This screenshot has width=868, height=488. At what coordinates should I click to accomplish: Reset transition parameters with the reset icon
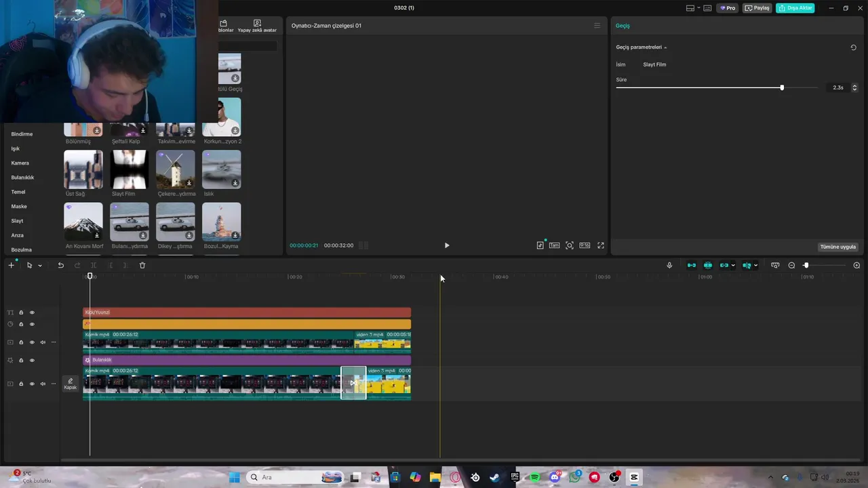[853, 47]
